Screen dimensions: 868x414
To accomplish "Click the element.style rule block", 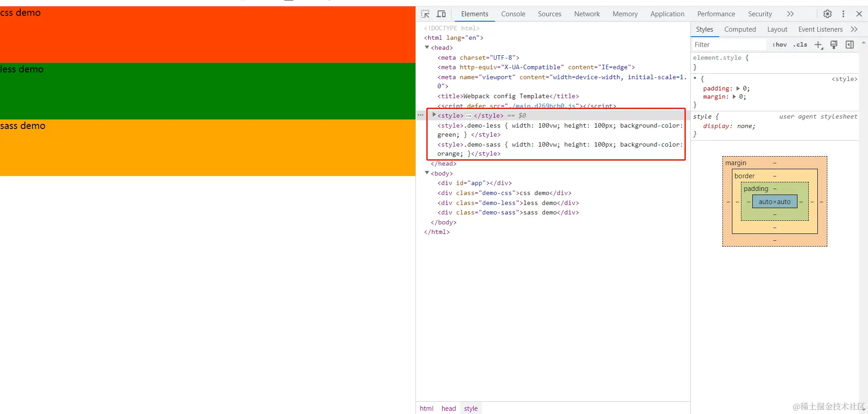I will 775,62.
